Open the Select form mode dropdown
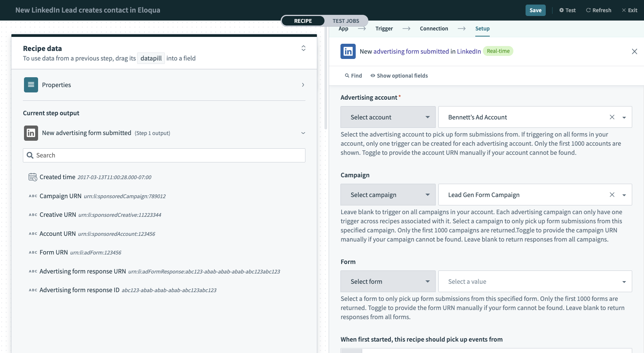This screenshot has height=353, width=644. pyautogui.click(x=388, y=281)
